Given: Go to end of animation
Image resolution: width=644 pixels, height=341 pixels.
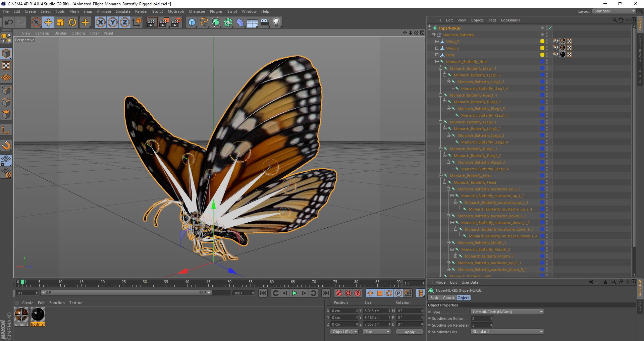Looking at the screenshot, I should [326, 293].
